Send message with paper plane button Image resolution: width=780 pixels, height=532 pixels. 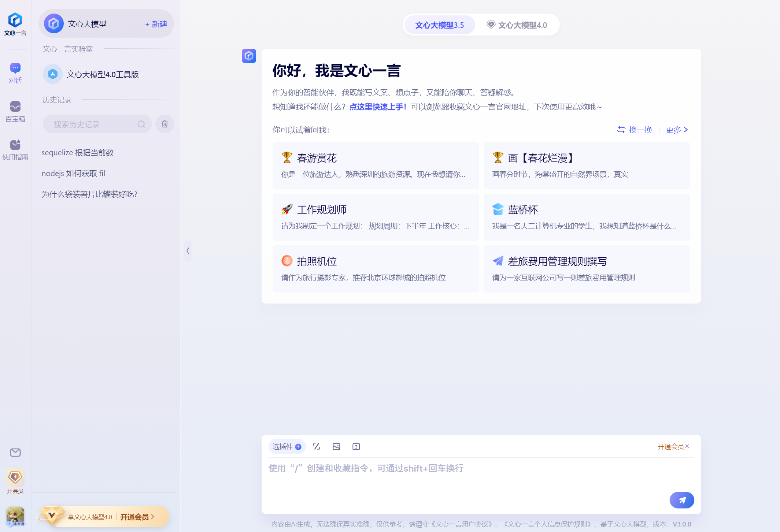coord(682,500)
